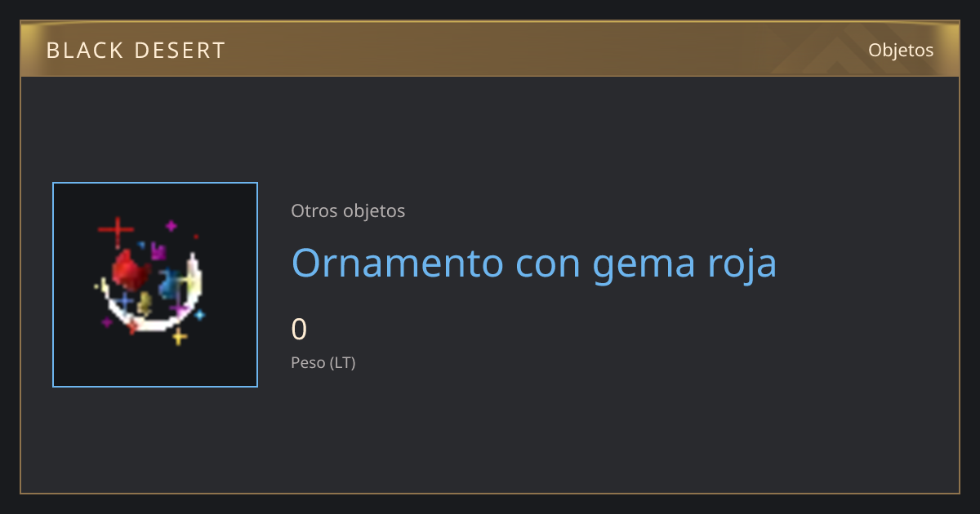Click the Ornamento con gema roja item thumbnail
The height and width of the screenshot is (514, 980).
[x=155, y=285]
